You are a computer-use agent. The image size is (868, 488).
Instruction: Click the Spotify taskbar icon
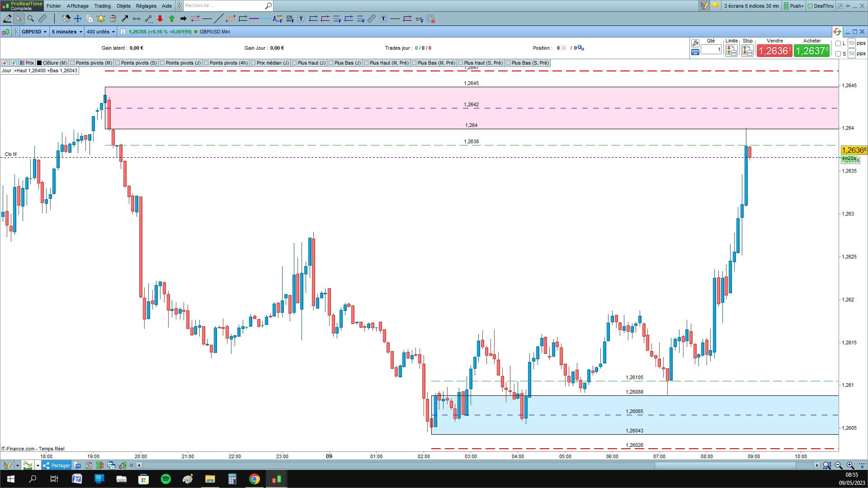pyautogui.click(x=166, y=479)
